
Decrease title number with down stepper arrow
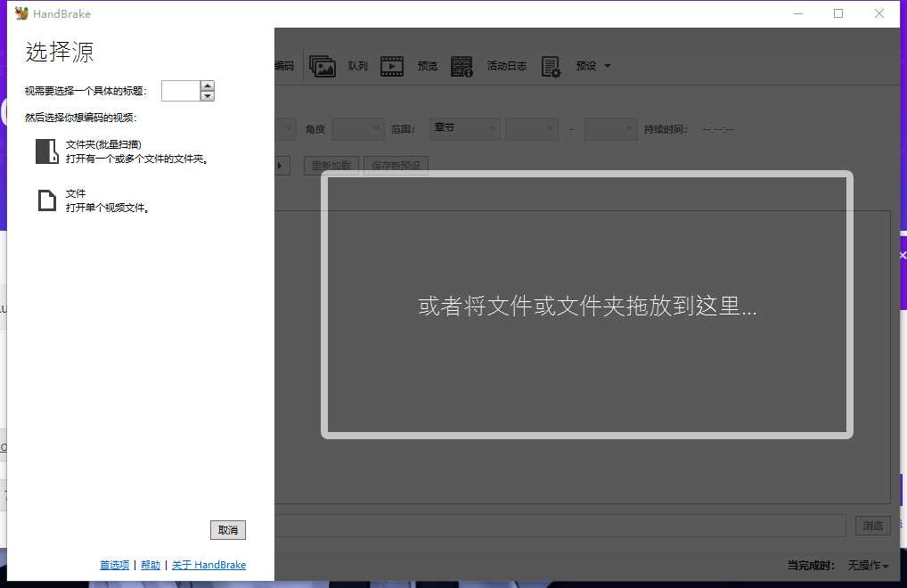pyautogui.click(x=208, y=96)
